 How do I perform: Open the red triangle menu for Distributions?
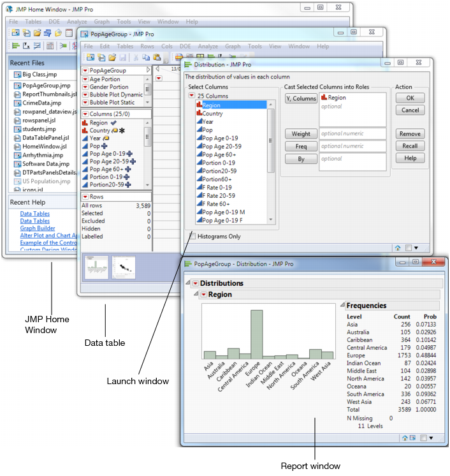tap(194, 283)
